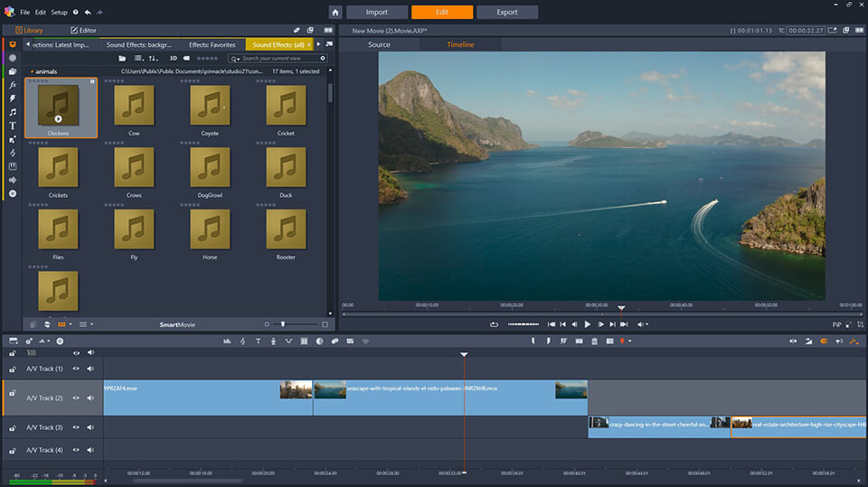This screenshot has height=487, width=868.
Task: Click the timeline settings gear icon
Action: [x=29, y=342]
